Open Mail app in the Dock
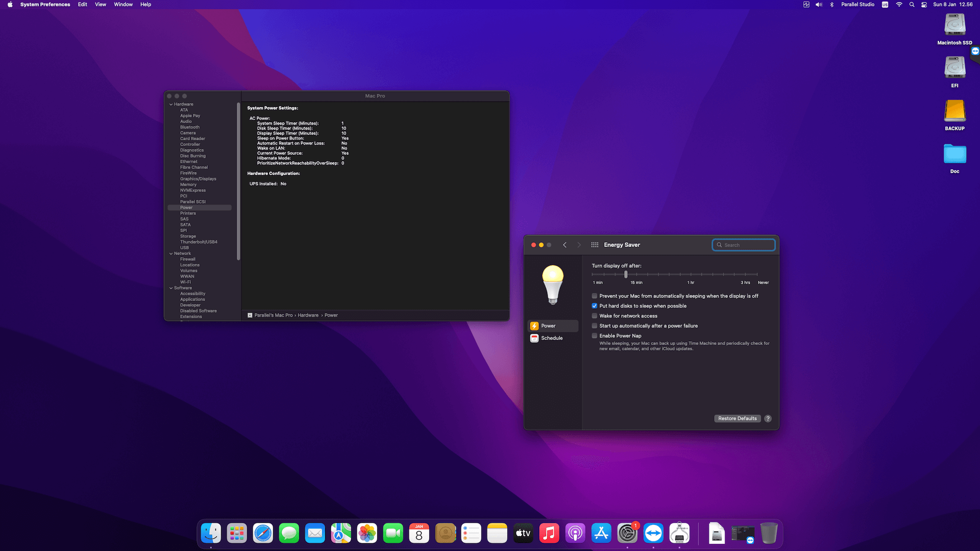The width and height of the screenshot is (980, 551). point(315,533)
